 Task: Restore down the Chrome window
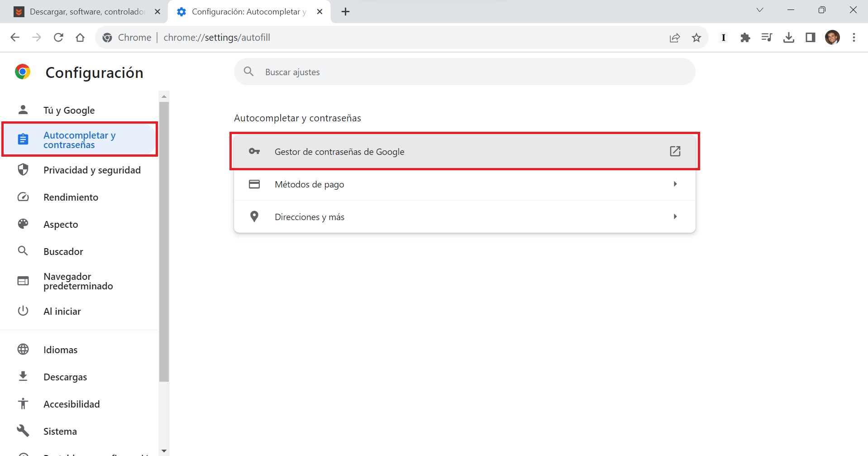[822, 10]
